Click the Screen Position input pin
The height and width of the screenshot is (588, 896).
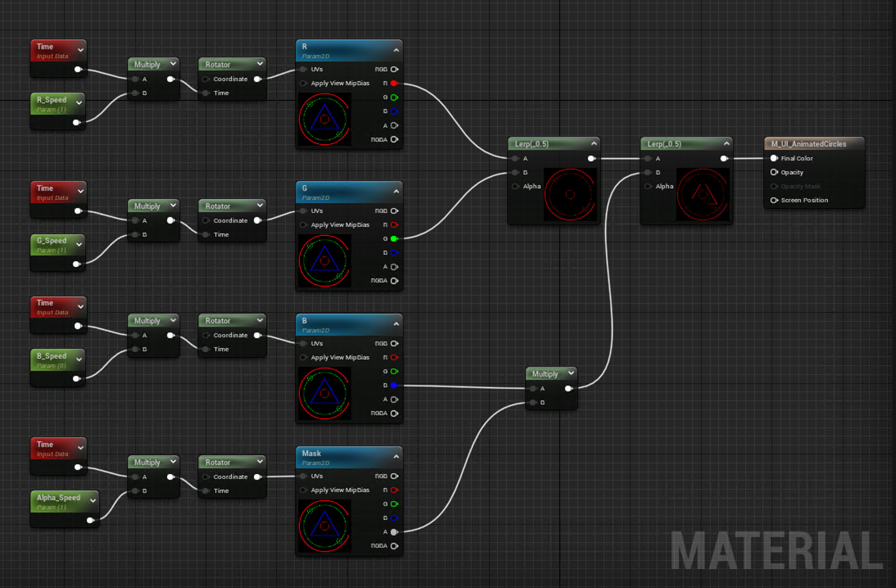click(774, 200)
